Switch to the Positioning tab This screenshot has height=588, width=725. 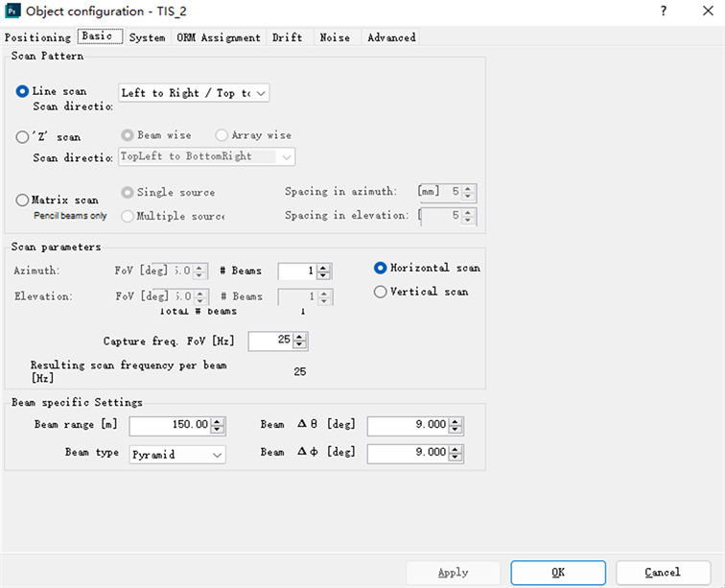37,37
